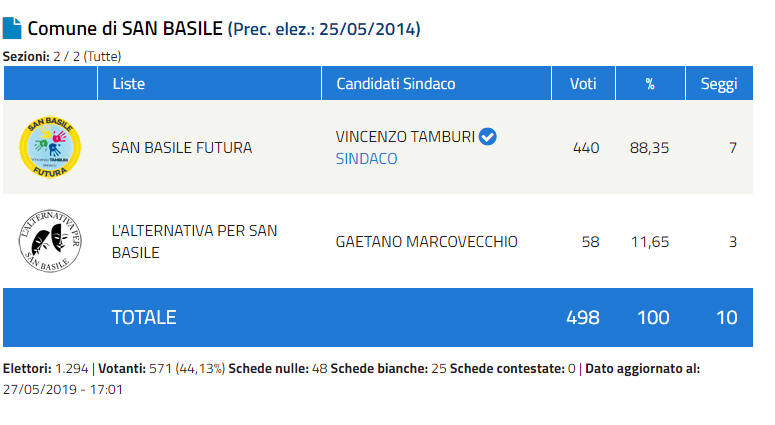Click the Sezioni 2 / 2 (Tutte) text
The width and height of the screenshot is (775, 425).
click(62, 56)
